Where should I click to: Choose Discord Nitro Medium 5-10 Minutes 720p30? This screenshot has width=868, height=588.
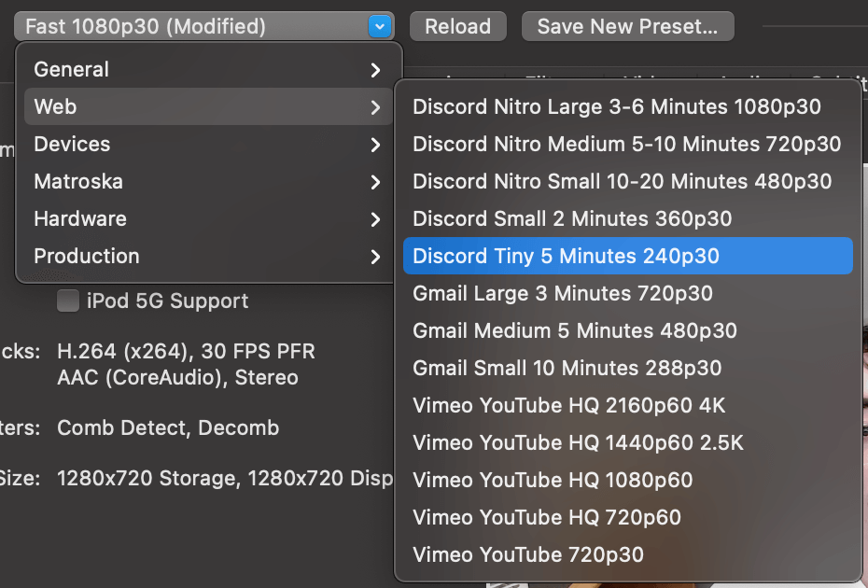[x=626, y=144]
